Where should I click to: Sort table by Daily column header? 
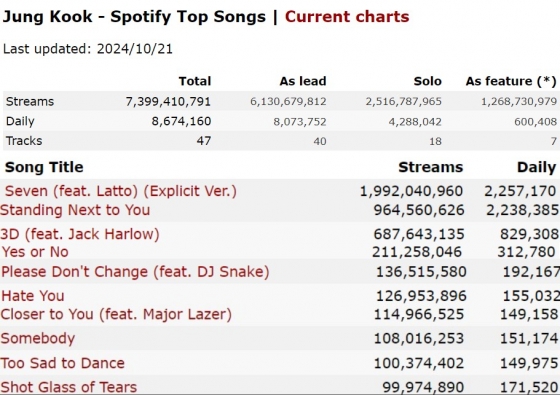536,167
